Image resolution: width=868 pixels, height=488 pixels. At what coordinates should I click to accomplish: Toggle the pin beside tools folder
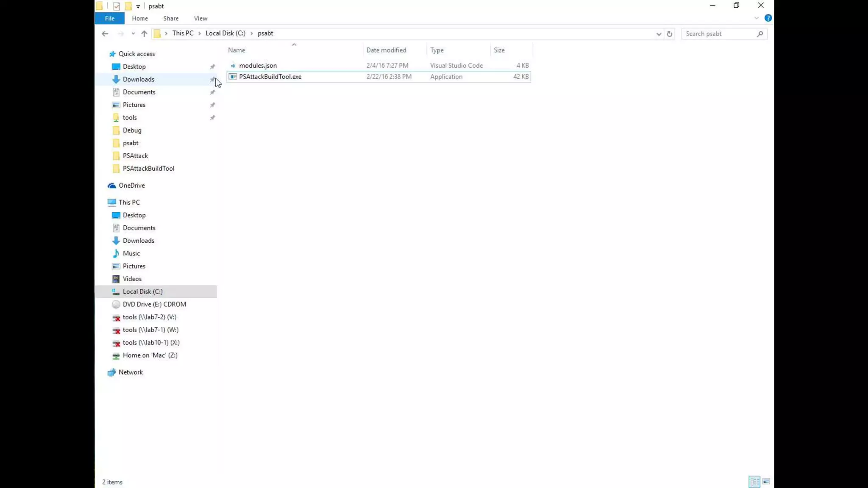212,117
